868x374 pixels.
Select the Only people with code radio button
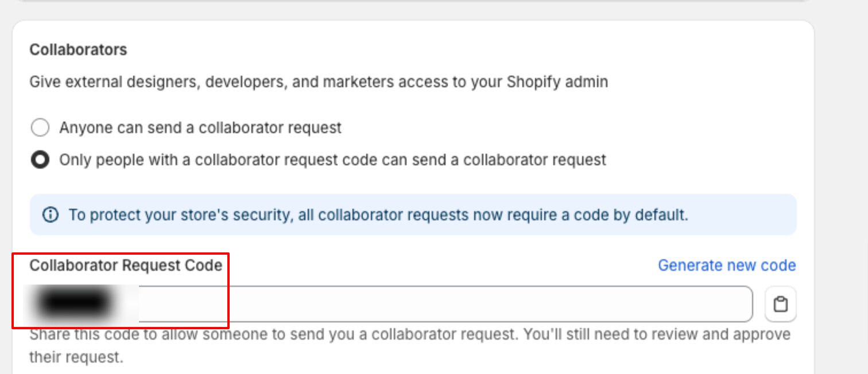40,159
